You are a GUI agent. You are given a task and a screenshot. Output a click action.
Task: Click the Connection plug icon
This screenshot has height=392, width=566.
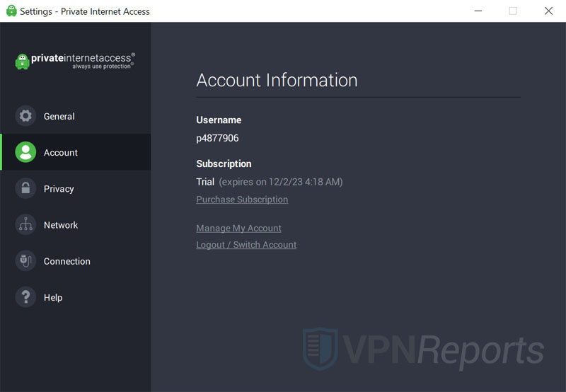coord(25,261)
